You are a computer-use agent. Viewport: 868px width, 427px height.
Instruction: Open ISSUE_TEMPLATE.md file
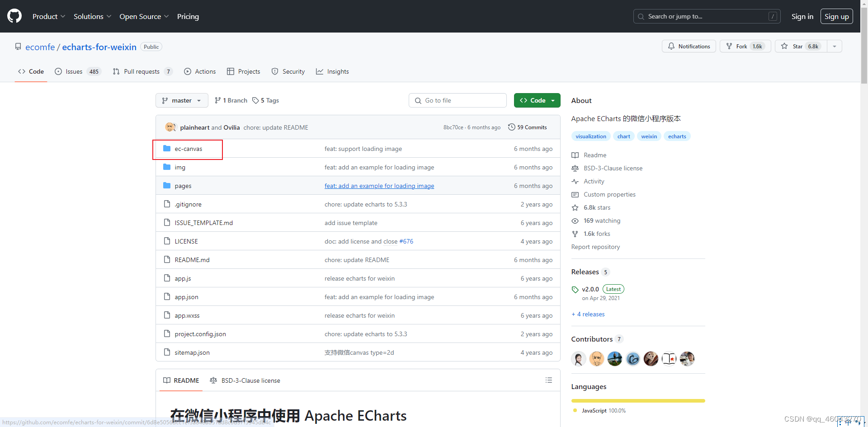coord(204,223)
